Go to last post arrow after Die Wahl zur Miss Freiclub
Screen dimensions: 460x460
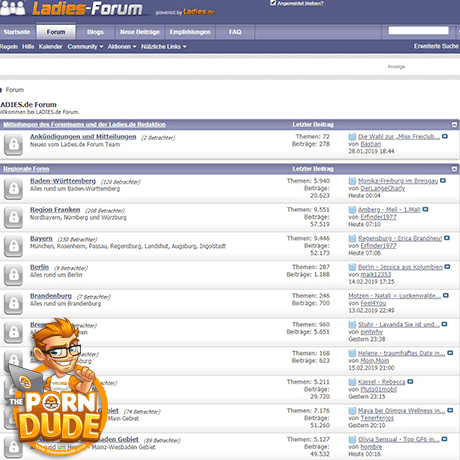pos(445,136)
